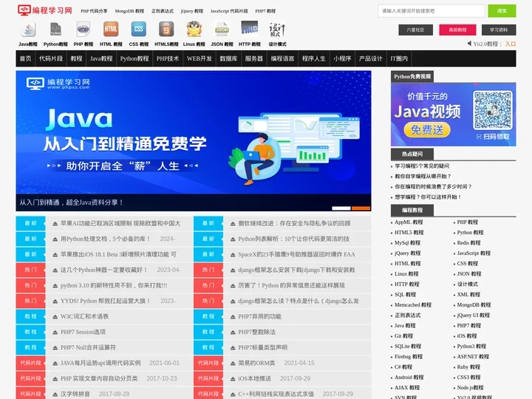The width and height of the screenshot is (532, 399).
Task: Open 产品设计 in navigation bar
Action: tap(370, 58)
